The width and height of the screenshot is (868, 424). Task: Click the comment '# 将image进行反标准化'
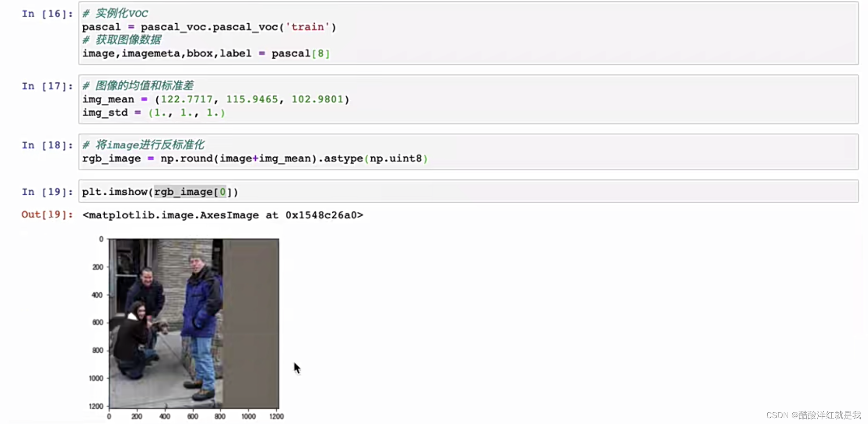point(143,145)
